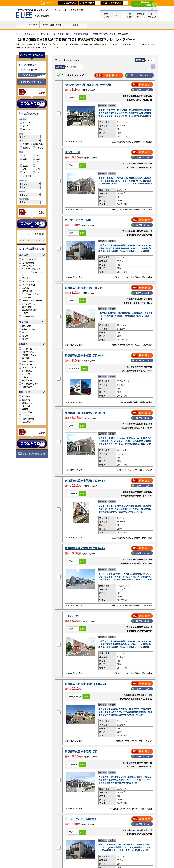This screenshot has width=174, height=868.
Task: Click 無料 資料請求 for カーサ・フィオーレIII 203
Action: coord(142,819)
